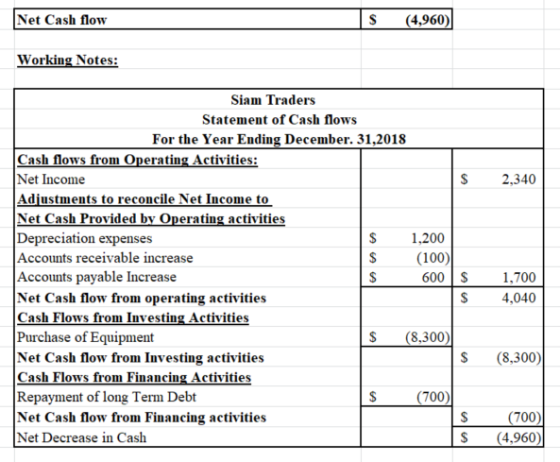
Task: Select the 'Statement of Cash flows' title
Action: [279, 119]
